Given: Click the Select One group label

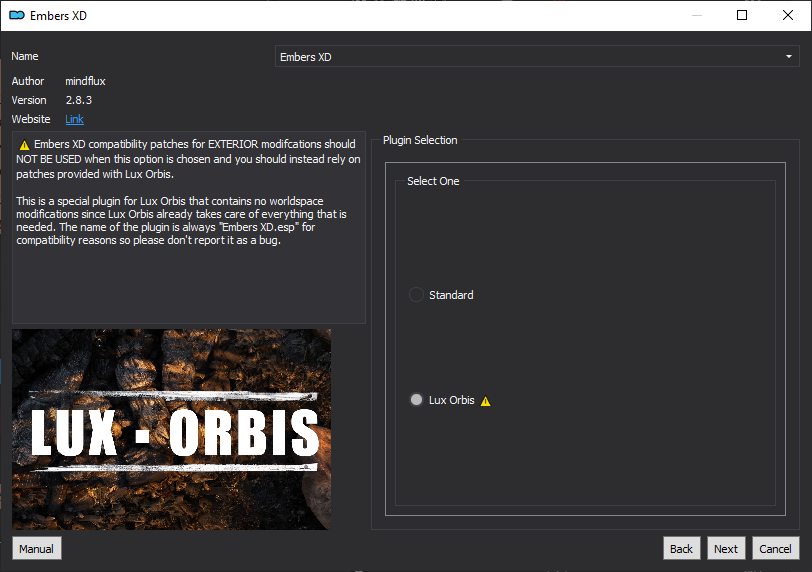Looking at the screenshot, I should click(x=433, y=181).
